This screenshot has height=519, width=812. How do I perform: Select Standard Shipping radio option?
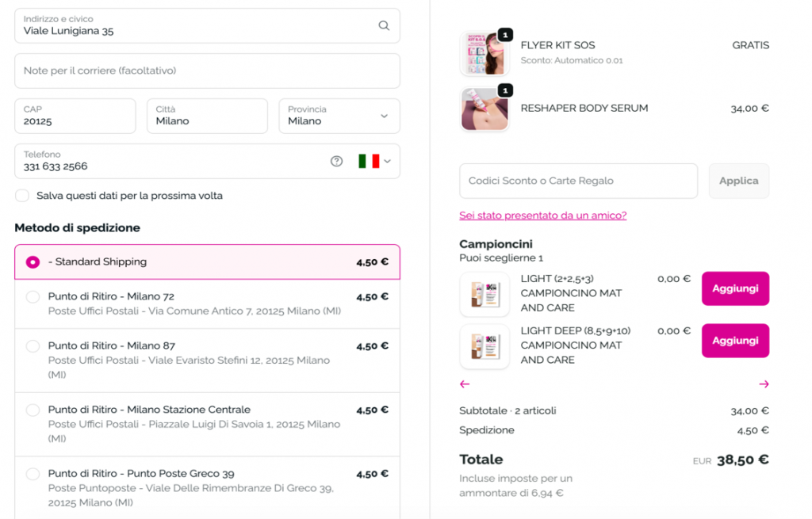click(x=33, y=262)
